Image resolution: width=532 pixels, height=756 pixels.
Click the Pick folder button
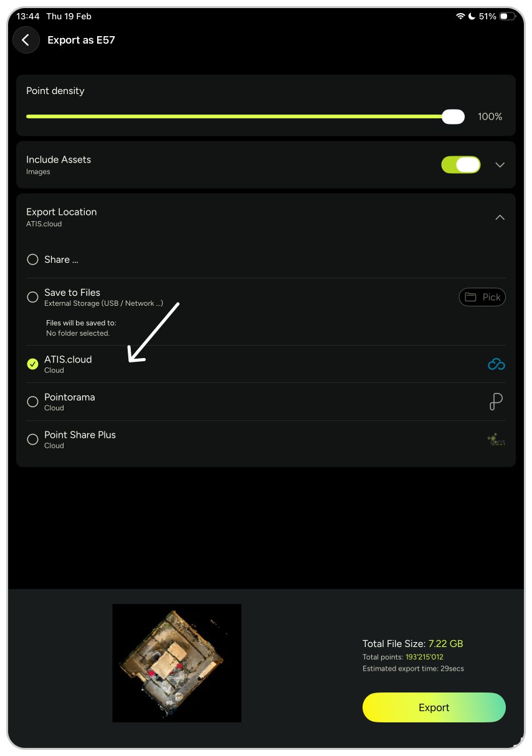point(482,297)
